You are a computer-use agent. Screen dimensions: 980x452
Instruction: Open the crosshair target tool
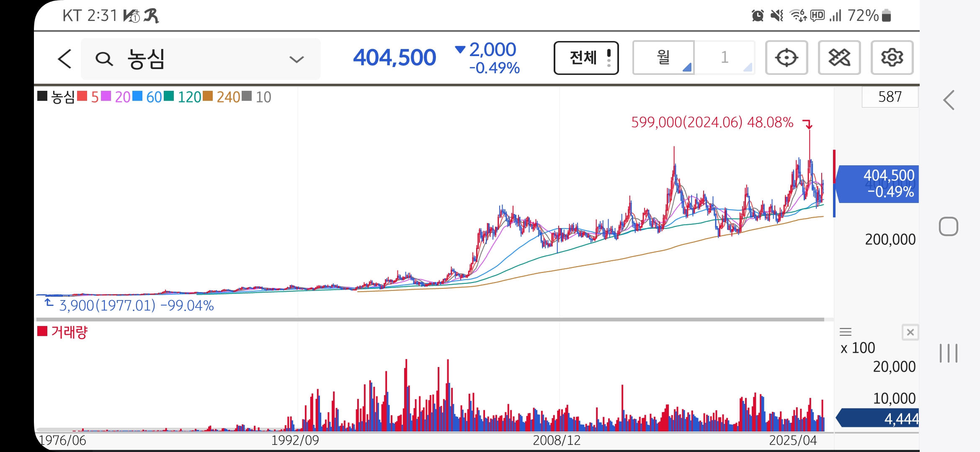point(786,58)
